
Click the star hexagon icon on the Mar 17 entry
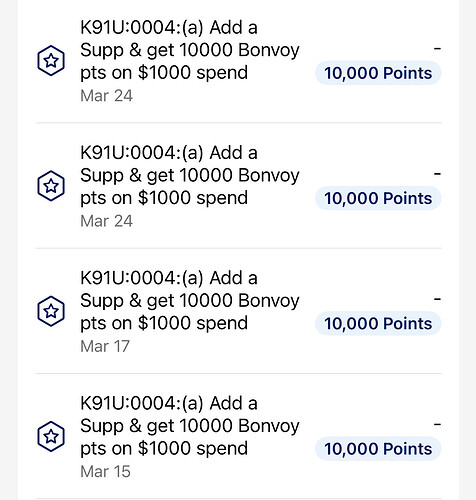(51, 311)
